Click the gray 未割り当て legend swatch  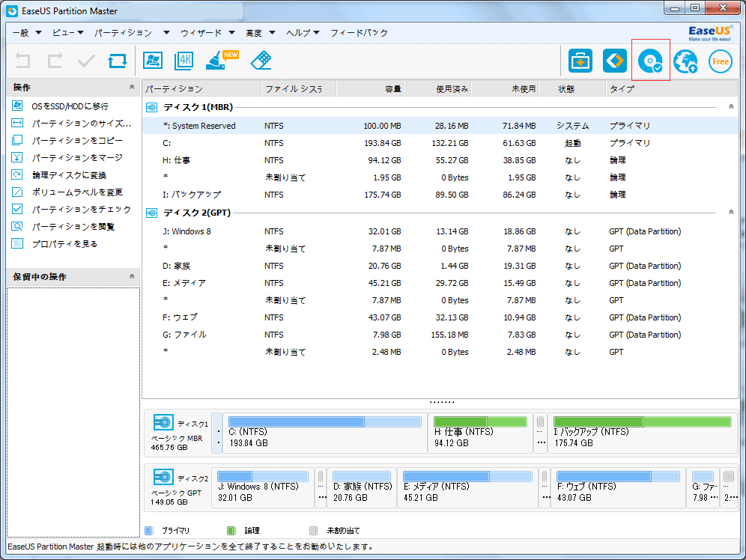tap(314, 531)
